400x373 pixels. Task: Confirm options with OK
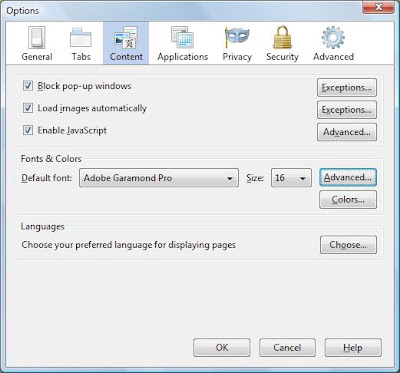tap(222, 348)
